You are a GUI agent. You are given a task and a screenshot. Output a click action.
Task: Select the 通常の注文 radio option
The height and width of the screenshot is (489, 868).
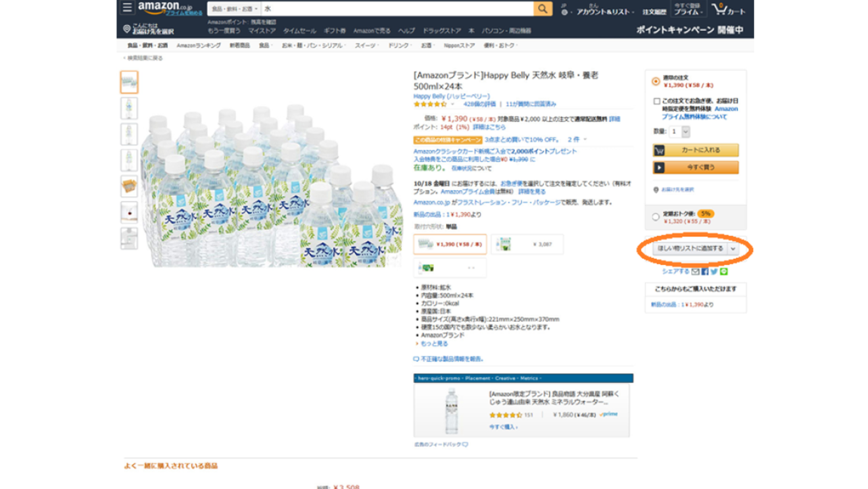pyautogui.click(x=656, y=82)
